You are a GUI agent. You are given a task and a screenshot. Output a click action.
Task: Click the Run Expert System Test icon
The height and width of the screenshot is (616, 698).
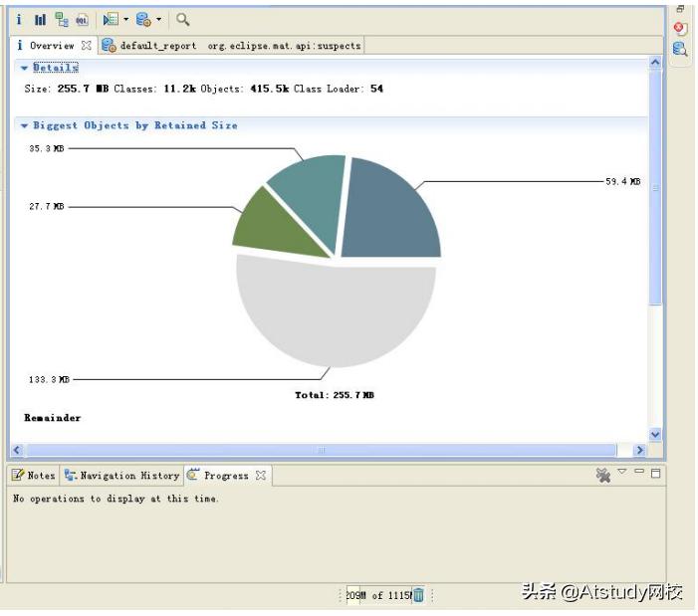pyautogui.click(x=110, y=19)
